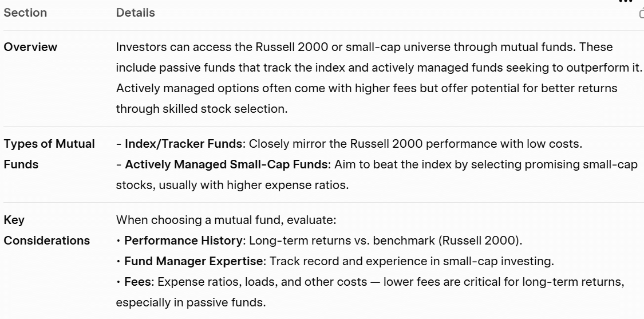Image resolution: width=644 pixels, height=319 pixels.
Task: Click the partially visible copy icon at right edge
Action: pyautogui.click(x=641, y=14)
